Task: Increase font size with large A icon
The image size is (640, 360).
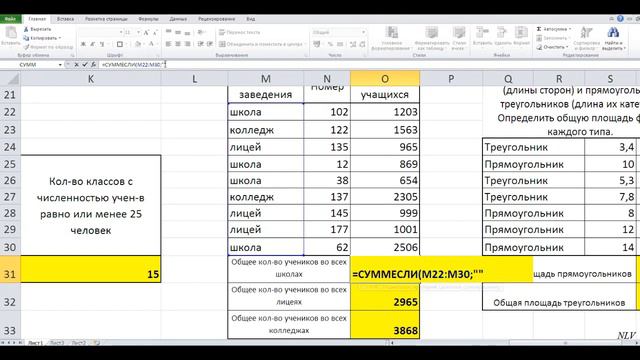Action: [x=146, y=32]
